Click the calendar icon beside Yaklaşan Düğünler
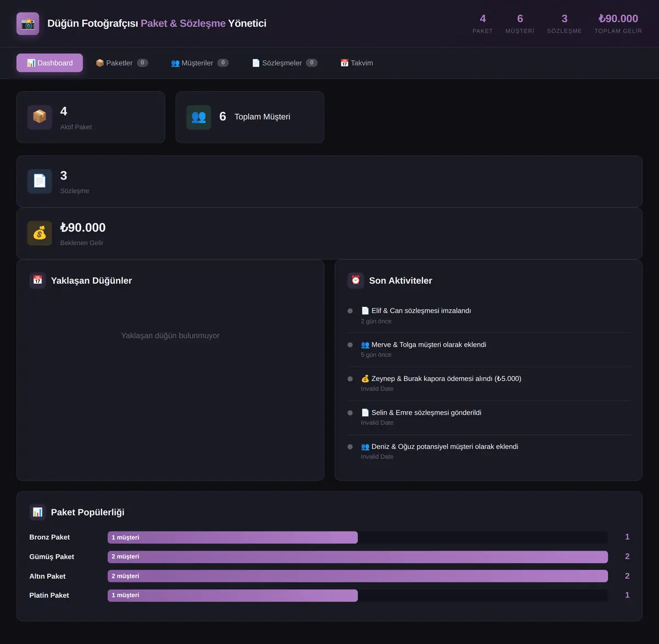 37,280
